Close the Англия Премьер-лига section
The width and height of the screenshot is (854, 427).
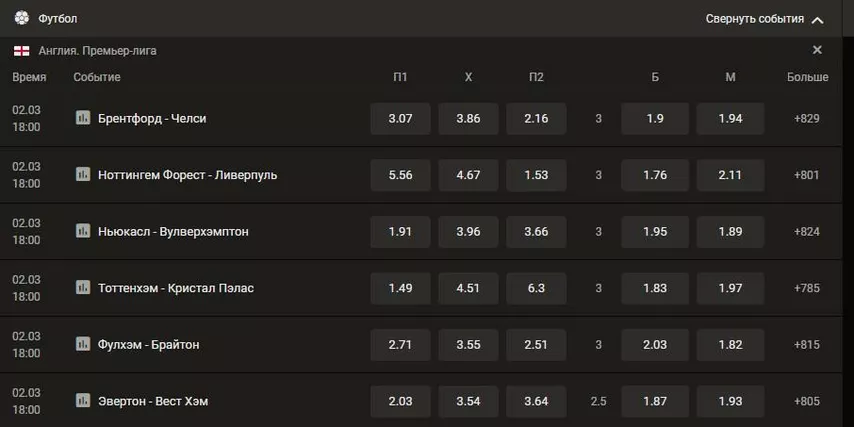coord(817,50)
